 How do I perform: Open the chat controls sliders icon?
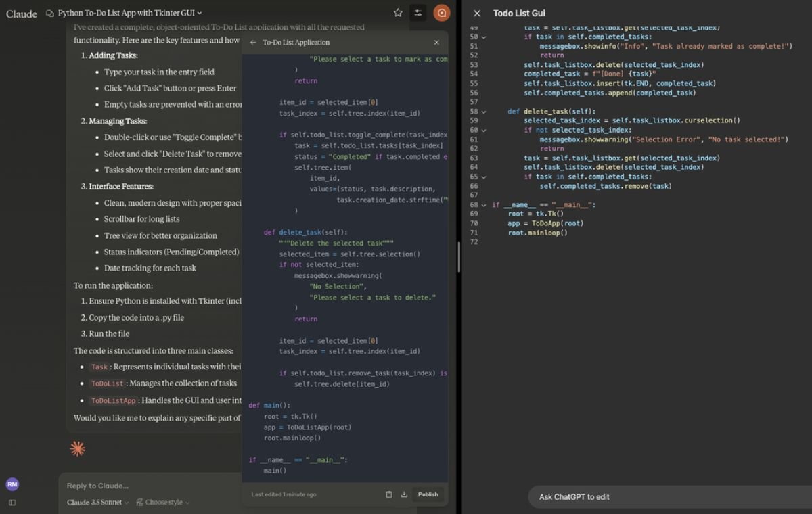tap(418, 12)
